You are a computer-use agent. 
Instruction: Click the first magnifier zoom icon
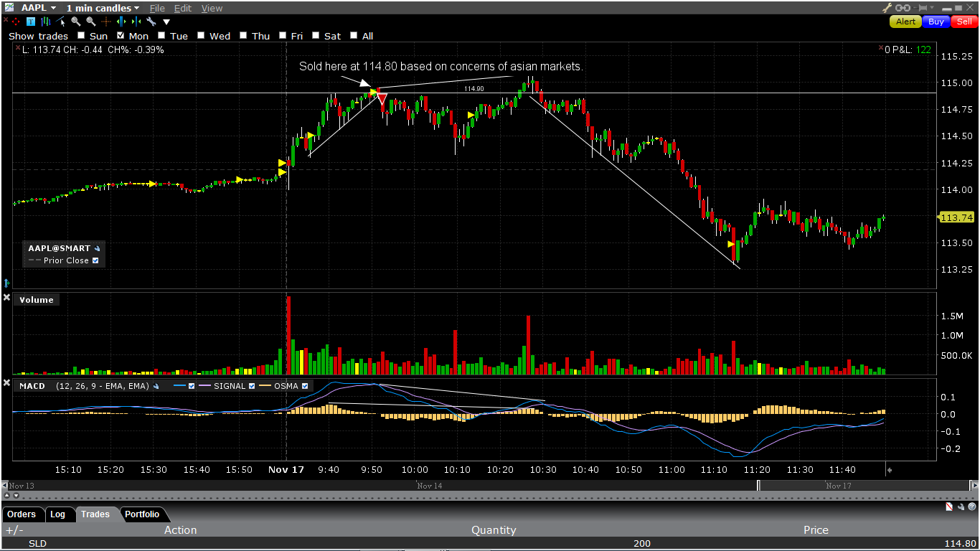[76, 22]
